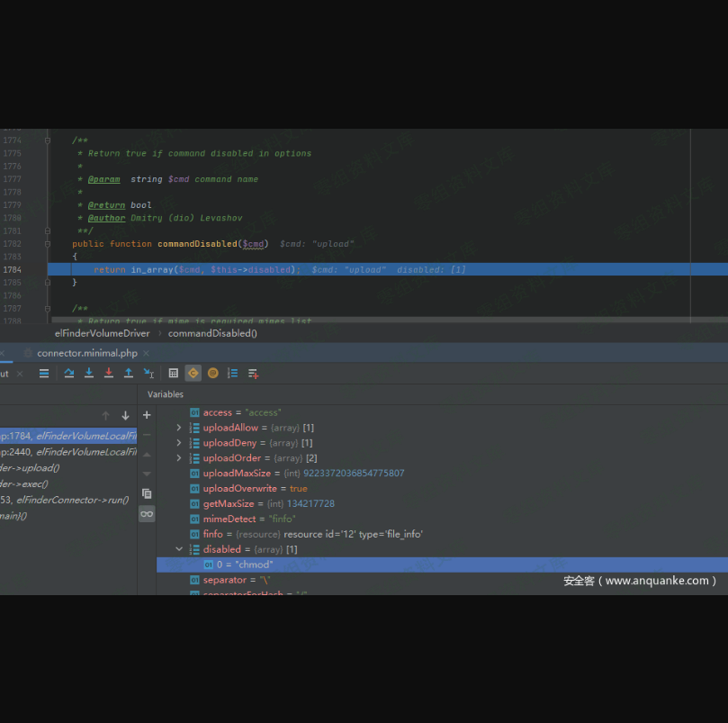Screen dimensions: 728x723
Task: Click the Step Into debugger icon
Action: click(x=89, y=373)
